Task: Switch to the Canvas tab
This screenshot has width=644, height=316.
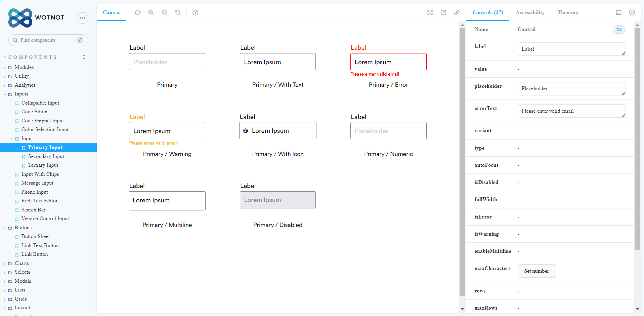Action: point(112,12)
